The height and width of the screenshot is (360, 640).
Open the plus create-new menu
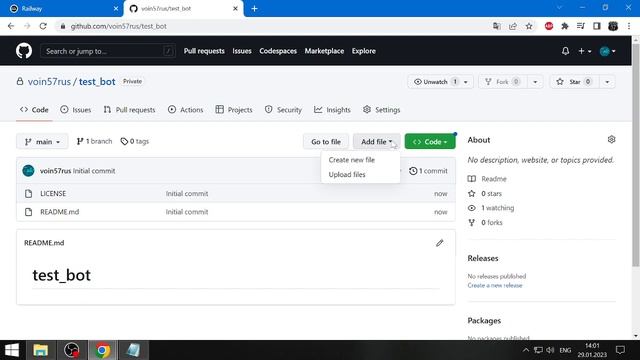pos(584,51)
